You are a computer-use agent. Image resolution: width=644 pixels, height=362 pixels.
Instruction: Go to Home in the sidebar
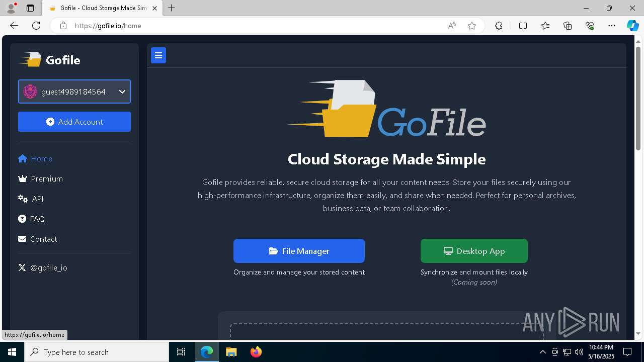pos(35,158)
